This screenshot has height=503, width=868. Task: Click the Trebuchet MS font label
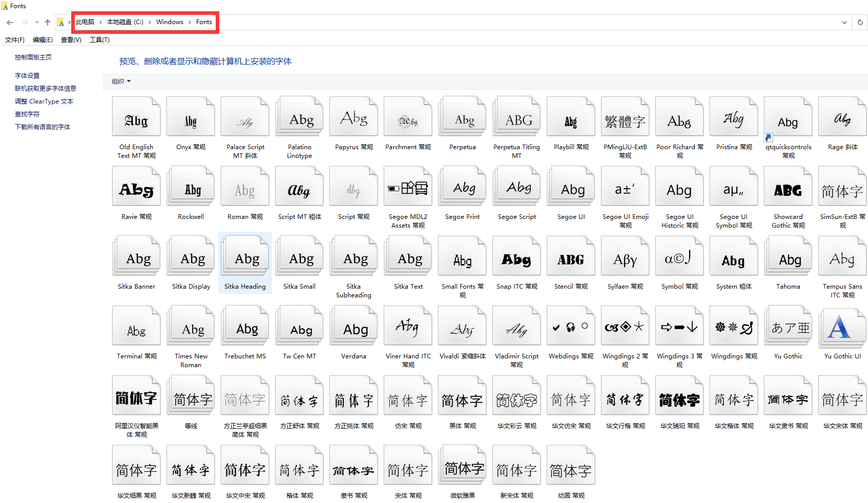point(245,356)
